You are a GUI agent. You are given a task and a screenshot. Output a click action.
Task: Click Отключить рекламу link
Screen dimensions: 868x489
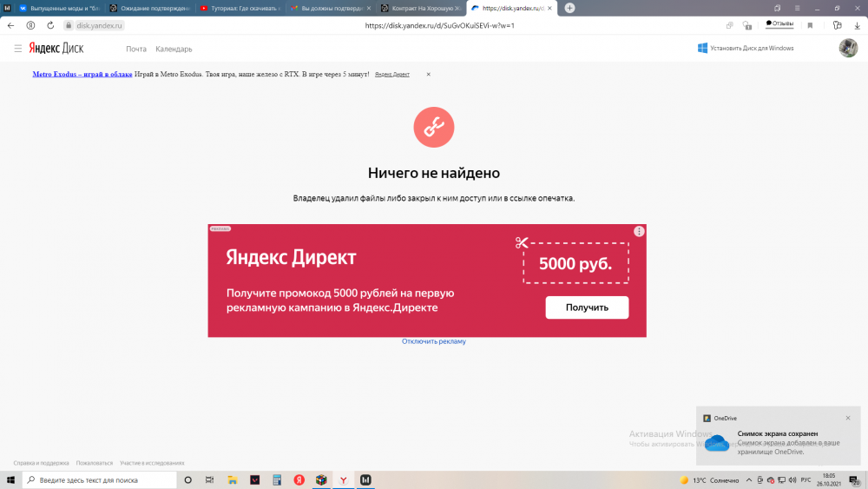[x=434, y=341]
